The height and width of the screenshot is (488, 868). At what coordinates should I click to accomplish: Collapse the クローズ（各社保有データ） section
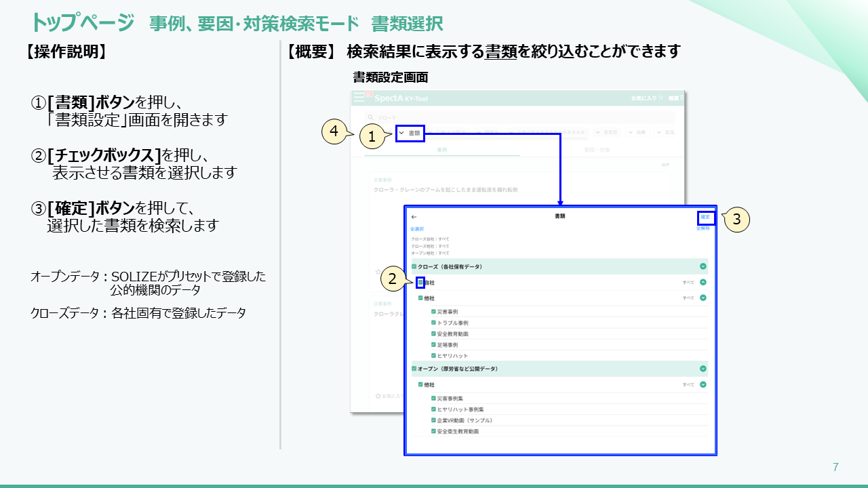coord(703,266)
